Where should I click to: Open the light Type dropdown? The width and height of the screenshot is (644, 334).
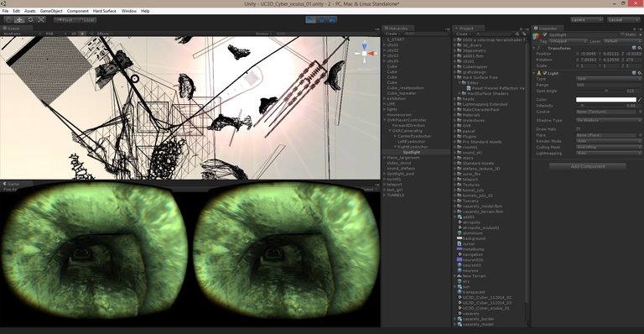click(x=608, y=79)
